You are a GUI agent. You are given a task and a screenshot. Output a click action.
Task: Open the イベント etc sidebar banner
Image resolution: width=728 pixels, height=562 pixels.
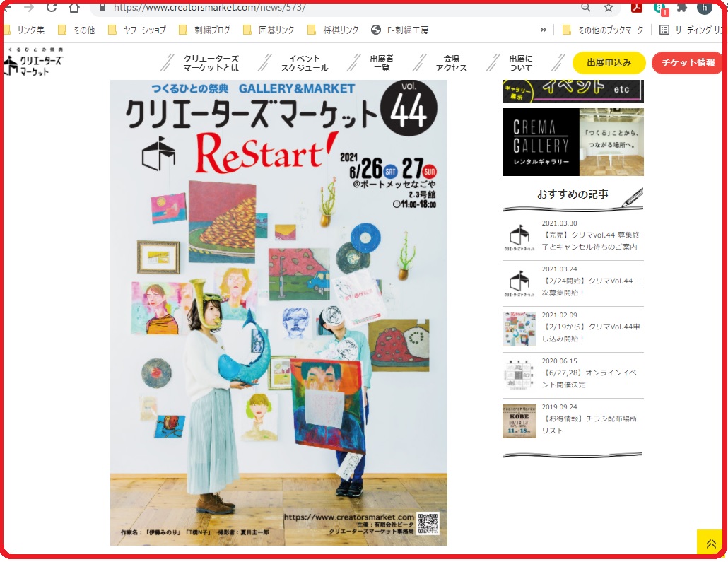(x=573, y=91)
